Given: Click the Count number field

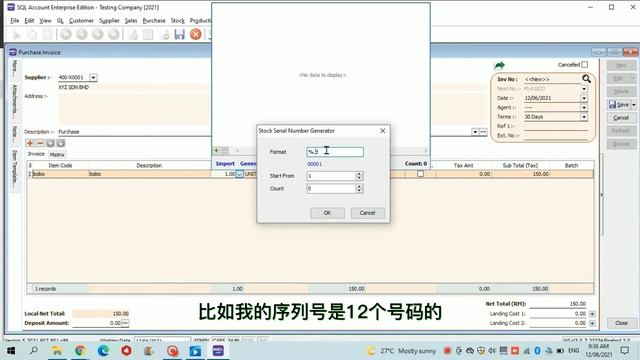Looking at the screenshot, I should [331, 189].
